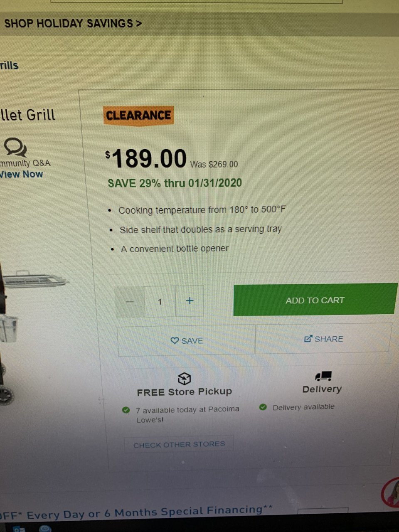Click the green checkmark beside Delivery available
The image size is (399, 532).
click(263, 407)
